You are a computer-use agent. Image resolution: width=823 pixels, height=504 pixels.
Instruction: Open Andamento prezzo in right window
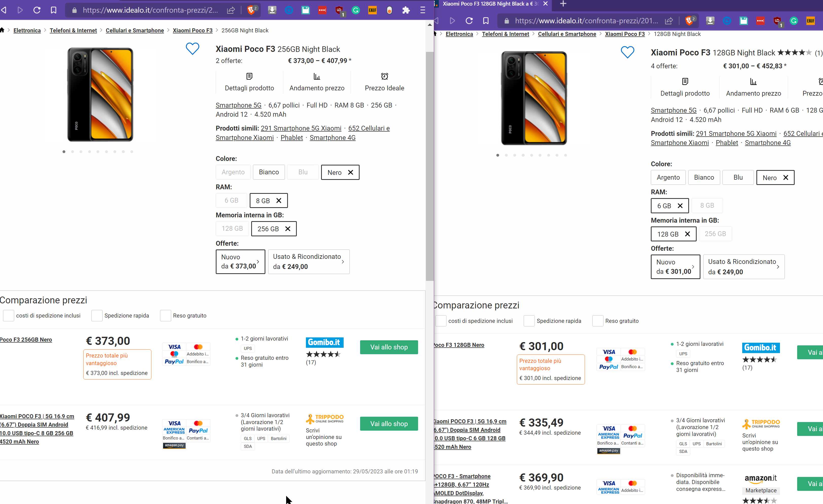pos(753,88)
